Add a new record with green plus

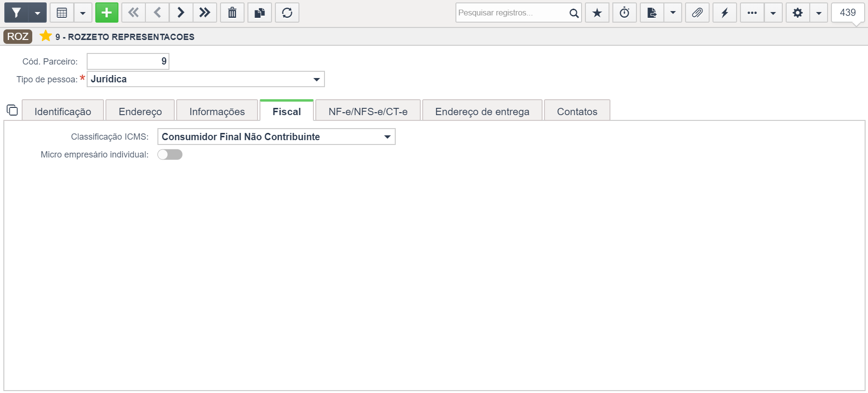pos(107,13)
